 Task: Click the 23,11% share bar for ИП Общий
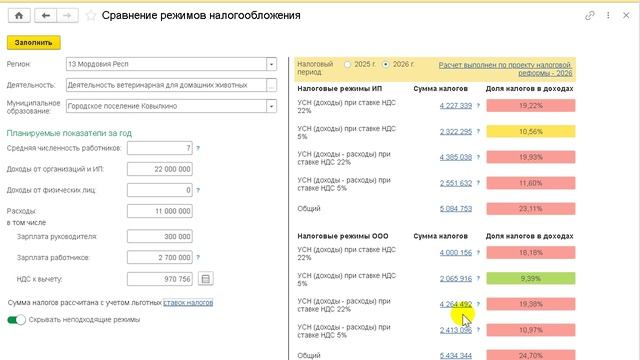coord(531,209)
